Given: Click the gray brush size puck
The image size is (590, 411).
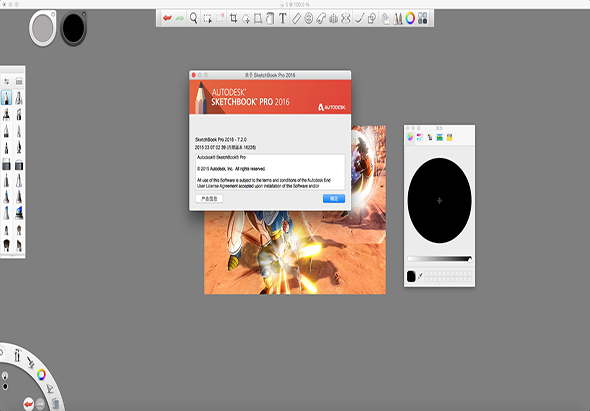Looking at the screenshot, I should tap(43, 28).
